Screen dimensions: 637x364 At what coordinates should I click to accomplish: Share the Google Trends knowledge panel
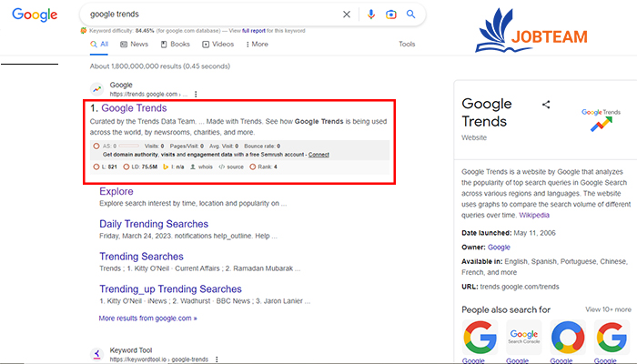(x=546, y=105)
